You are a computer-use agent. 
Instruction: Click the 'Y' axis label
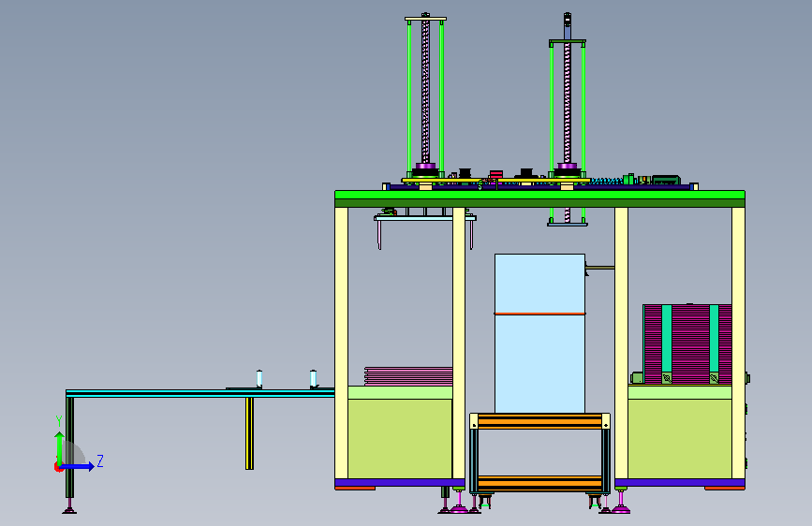click(x=59, y=421)
